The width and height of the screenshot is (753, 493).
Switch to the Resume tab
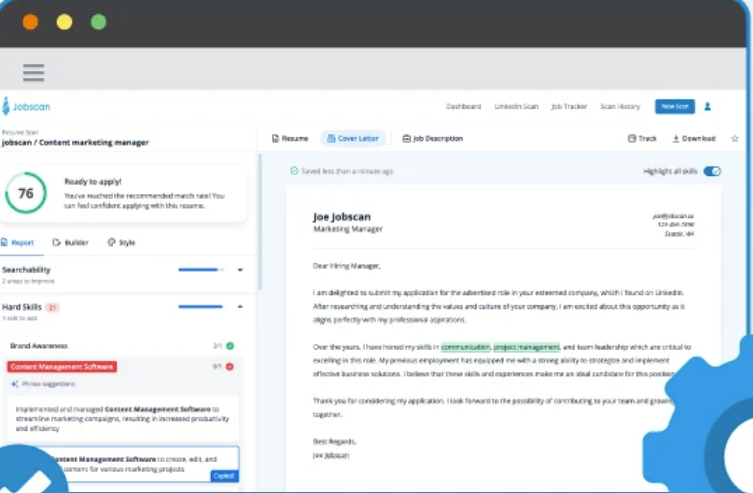290,139
